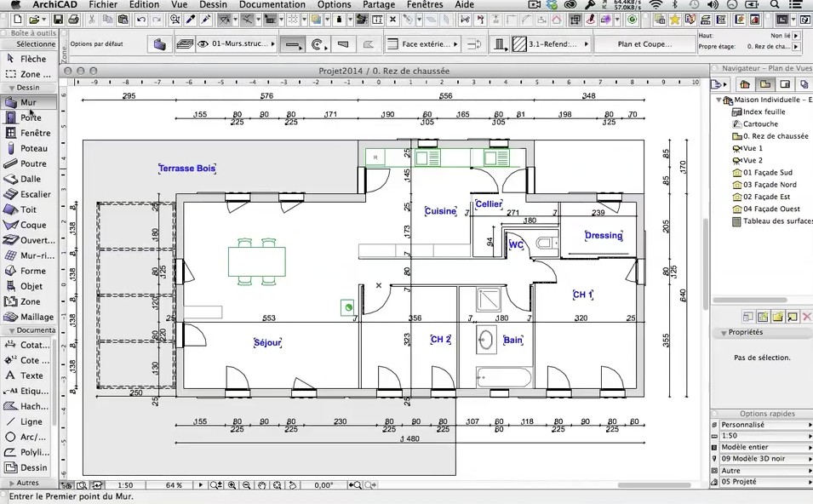Image resolution: width=813 pixels, height=504 pixels.
Task: Collapse the Maison Individuelle tree node
Action: (x=719, y=100)
